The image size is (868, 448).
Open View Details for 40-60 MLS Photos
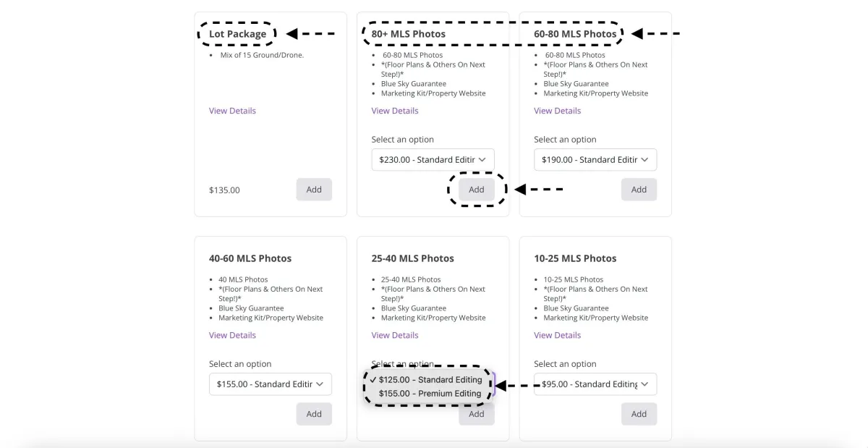click(x=232, y=335)
